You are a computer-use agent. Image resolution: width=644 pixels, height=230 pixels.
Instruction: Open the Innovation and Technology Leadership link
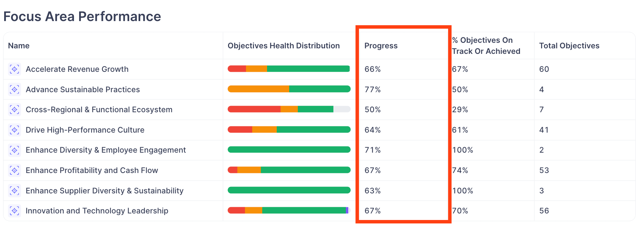click(97, 211)
